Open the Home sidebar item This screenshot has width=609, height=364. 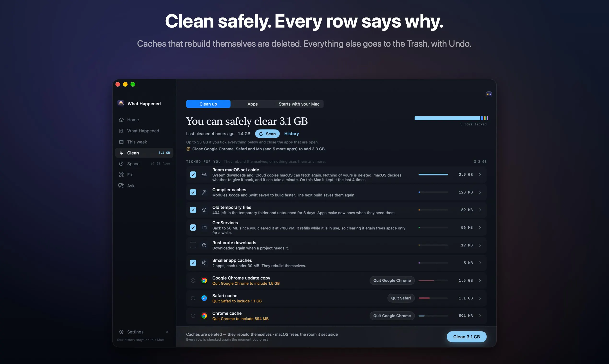[x=144, y=120]
